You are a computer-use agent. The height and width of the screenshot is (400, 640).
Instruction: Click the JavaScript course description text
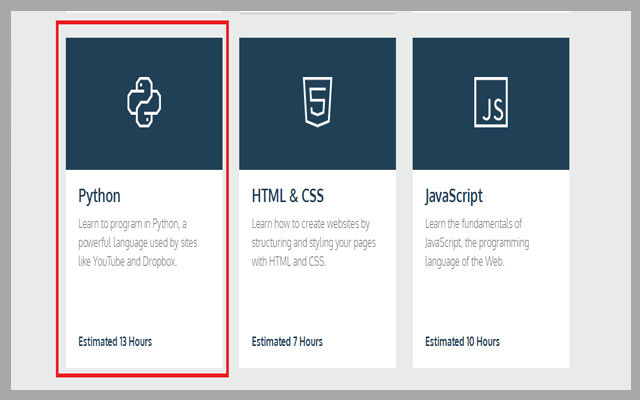tap(477, 243)
